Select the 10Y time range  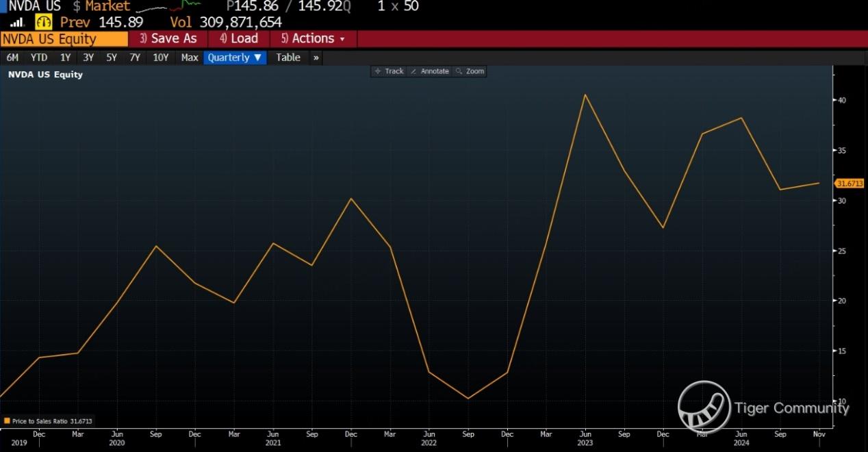161,58
